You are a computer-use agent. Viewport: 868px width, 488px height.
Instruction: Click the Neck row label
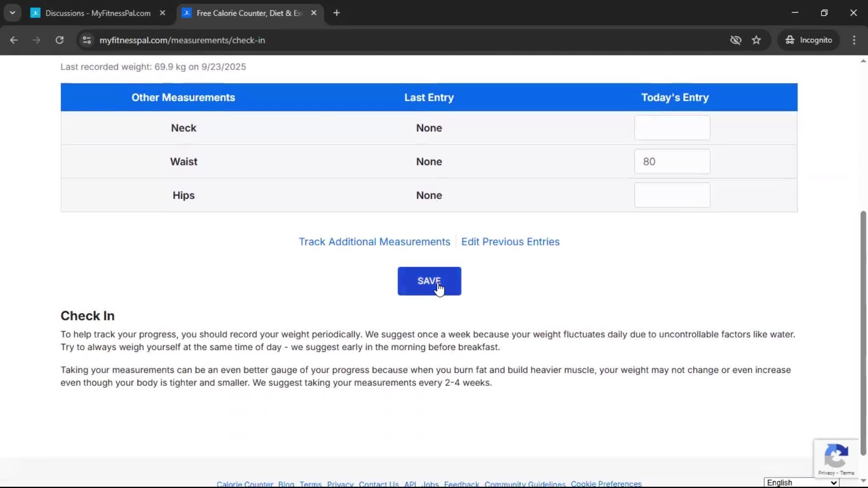pyautogui.click(x=184, y=128)
